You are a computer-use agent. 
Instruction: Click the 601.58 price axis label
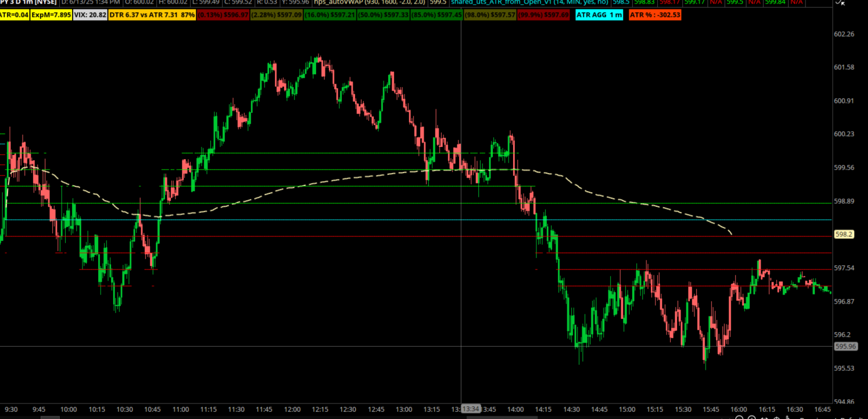point(844,67)
